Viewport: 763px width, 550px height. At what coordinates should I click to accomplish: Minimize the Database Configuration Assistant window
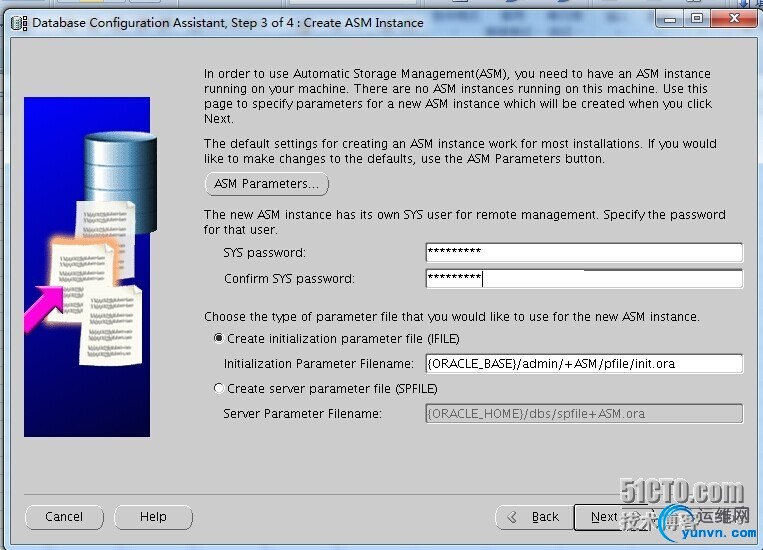coord(670,19)
